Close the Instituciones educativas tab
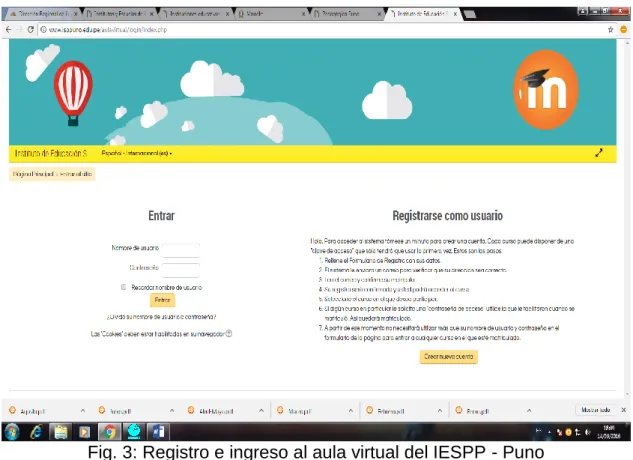Image resolution: width=633 pixels, height=460 pixels. tap(228, 14)
